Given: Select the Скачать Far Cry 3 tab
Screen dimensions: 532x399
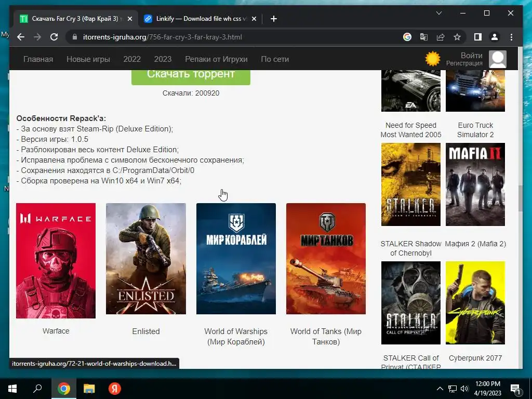Looking at the screenshot, I should 76,19.
